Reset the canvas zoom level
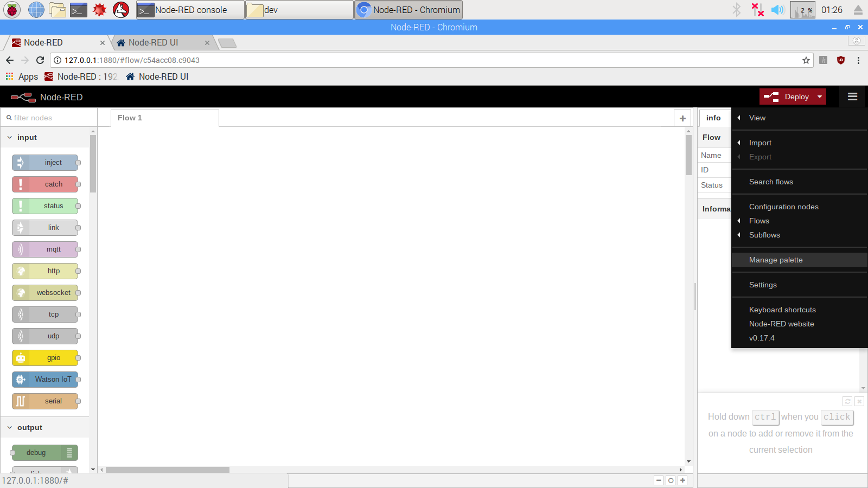Viewport: 868px width, 488px height. [x=671, y=480]
